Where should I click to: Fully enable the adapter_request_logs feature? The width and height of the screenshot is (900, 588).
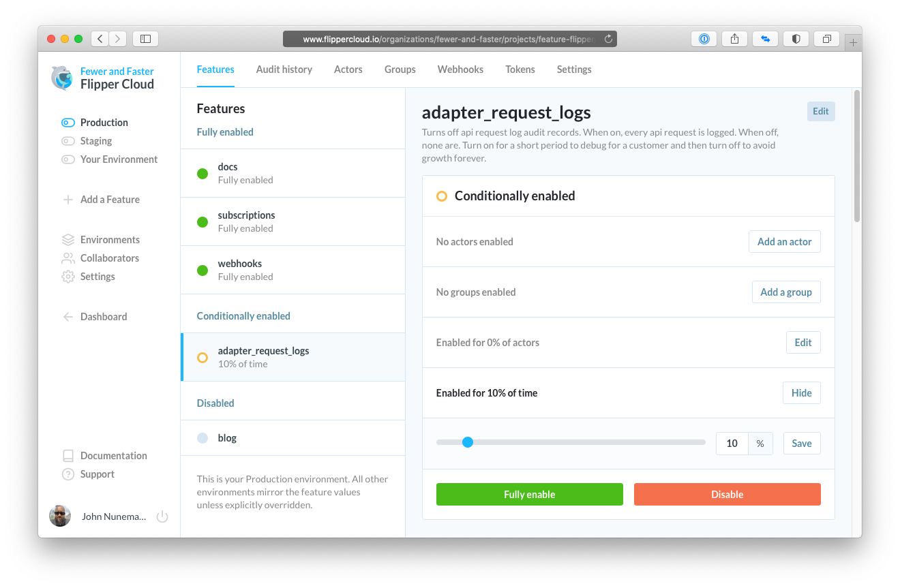click(x=529, y=494)
